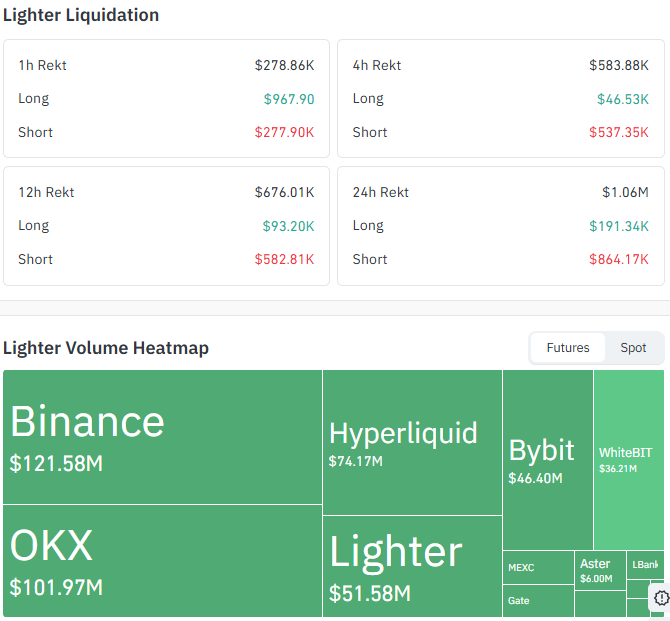
Task: Click WhiteBIT volume $36.21M
Action: click(x=618, y=469)
